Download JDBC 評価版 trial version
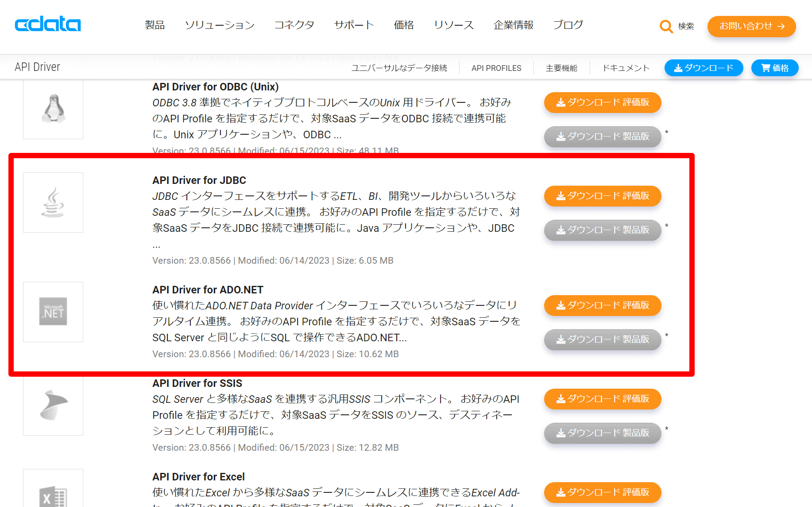 (603, 196)
